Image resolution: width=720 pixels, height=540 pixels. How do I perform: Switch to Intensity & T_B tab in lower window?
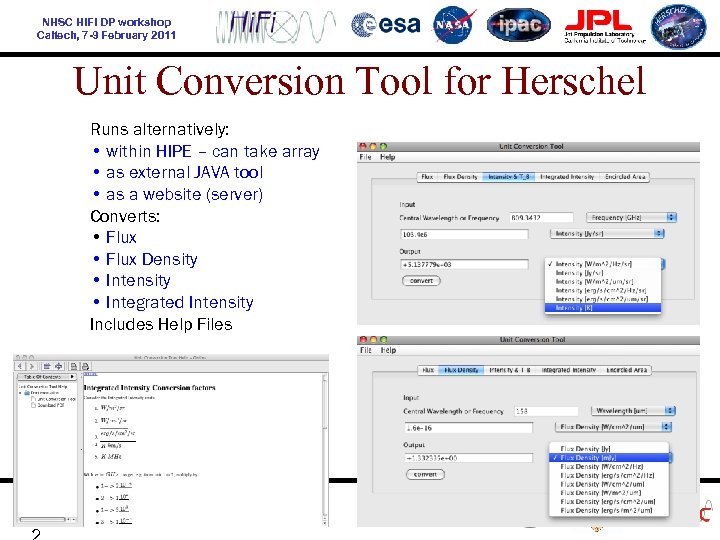click(509, 370)
